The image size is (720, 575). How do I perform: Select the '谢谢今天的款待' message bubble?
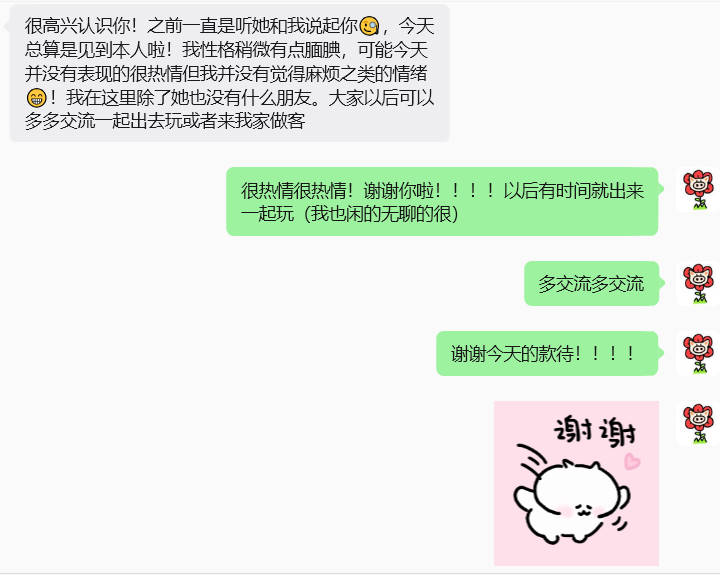[547, 354]
